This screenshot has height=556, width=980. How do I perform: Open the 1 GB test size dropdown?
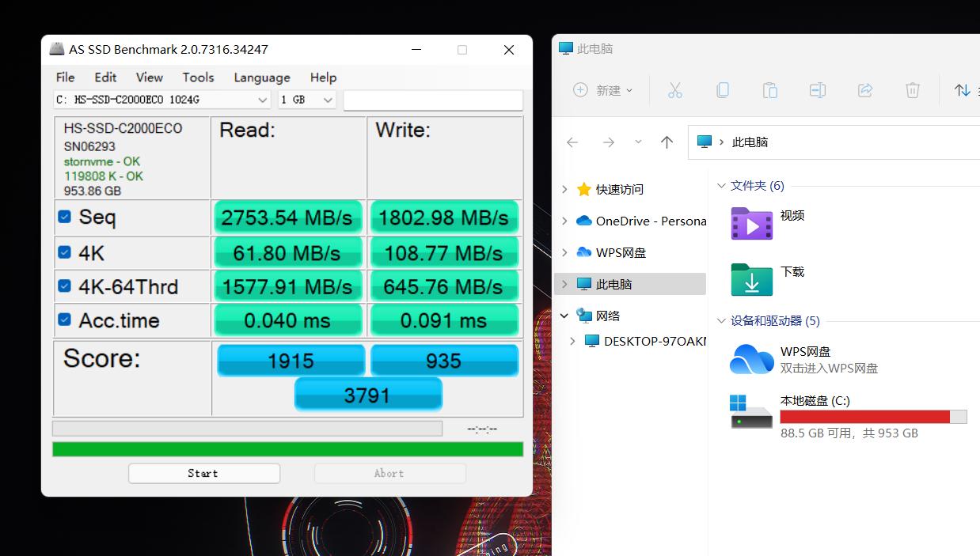point(307,100)
